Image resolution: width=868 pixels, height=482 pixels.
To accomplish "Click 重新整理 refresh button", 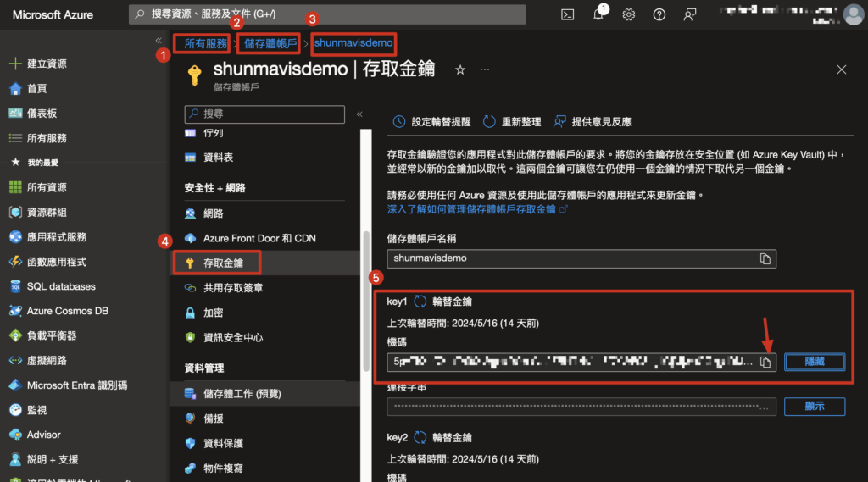I will point(512,122).
